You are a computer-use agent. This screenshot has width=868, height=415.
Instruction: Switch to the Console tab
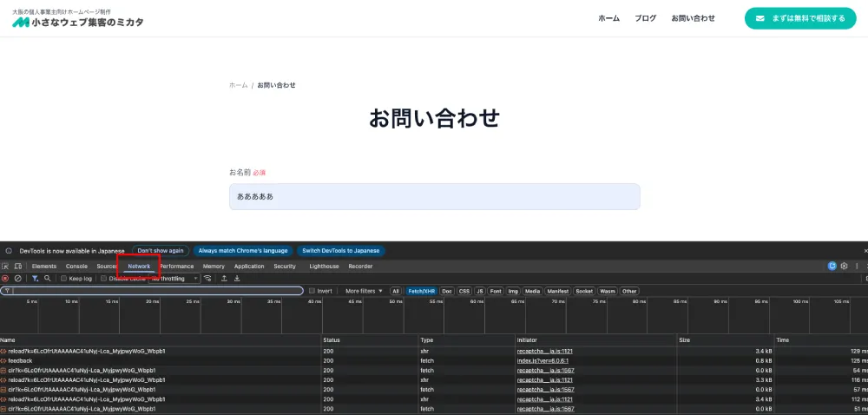pos(77,267)
